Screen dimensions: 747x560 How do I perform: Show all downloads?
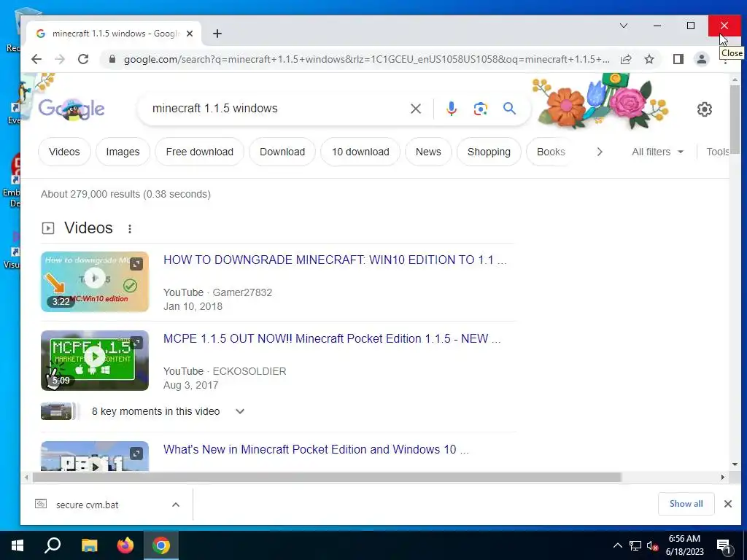(686, 504)
